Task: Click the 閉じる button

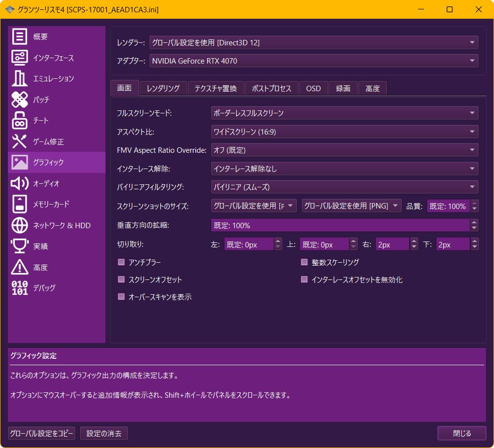Action: (x=462, y=434)
